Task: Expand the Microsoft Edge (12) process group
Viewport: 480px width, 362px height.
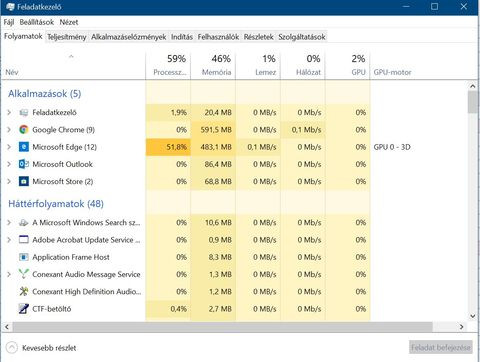Action: 9,147
